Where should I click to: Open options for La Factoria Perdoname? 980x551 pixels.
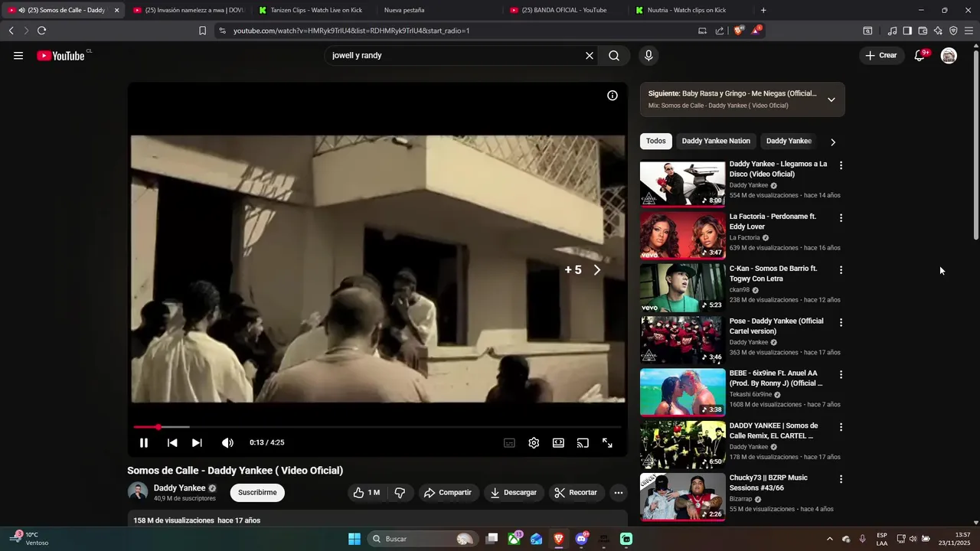coord(841,218)
